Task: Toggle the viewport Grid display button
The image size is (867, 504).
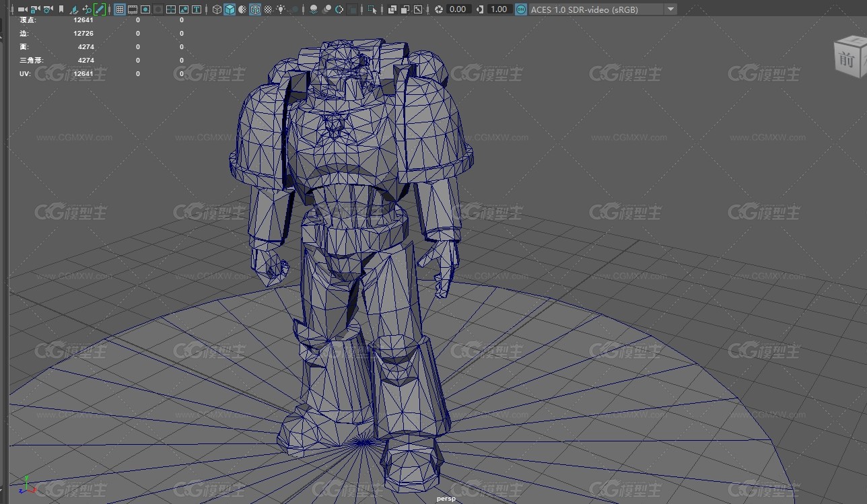Action: (120, 9)
